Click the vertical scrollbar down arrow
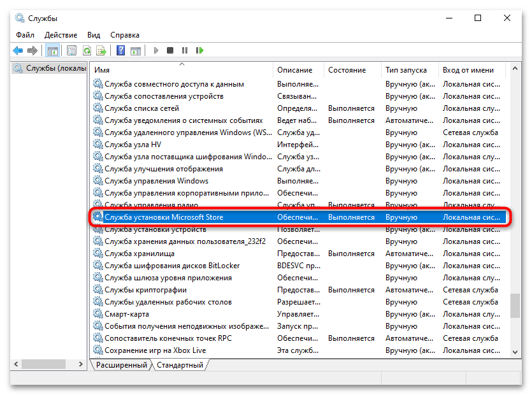 (x=515, y=352)
